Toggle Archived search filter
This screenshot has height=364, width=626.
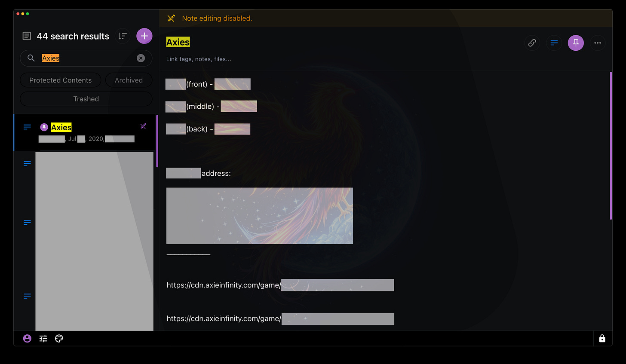point(129,80)
